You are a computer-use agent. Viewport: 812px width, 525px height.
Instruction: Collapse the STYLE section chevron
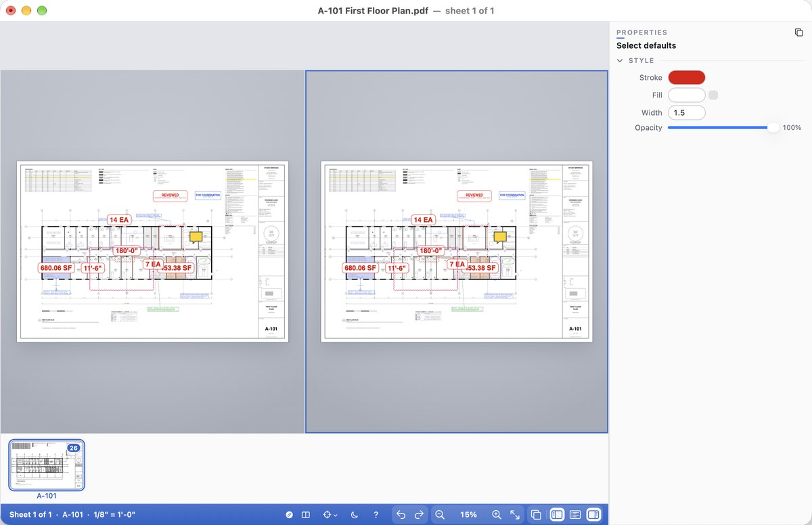click(620, 60)
